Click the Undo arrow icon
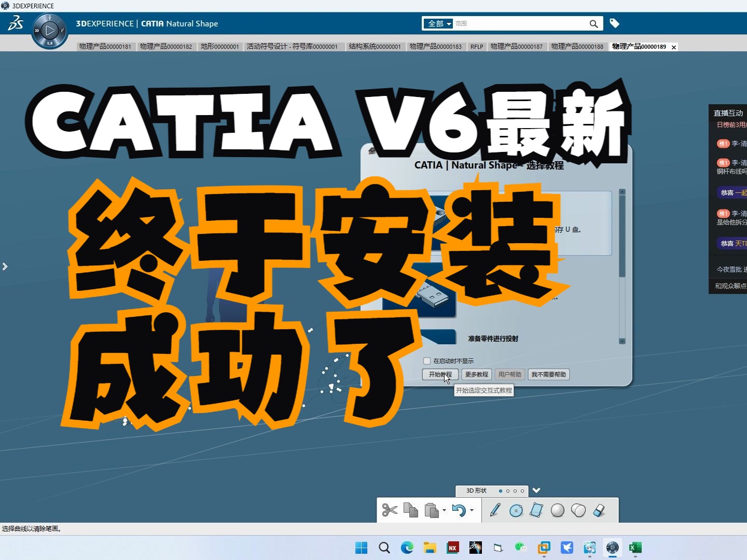This screenshot has height=560, width=747. point(459,510)
